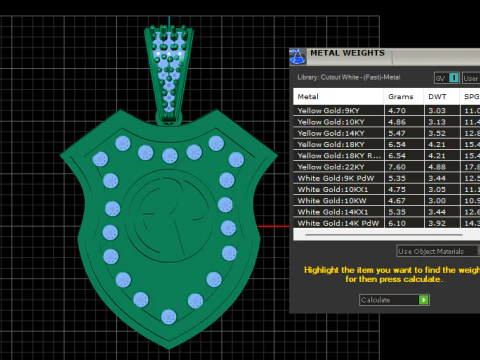The width and height of the screenshot is (480, 360).
Task: Select row White Gold:14K PdW
Action: pyautogui.click(x=387, y=223)
